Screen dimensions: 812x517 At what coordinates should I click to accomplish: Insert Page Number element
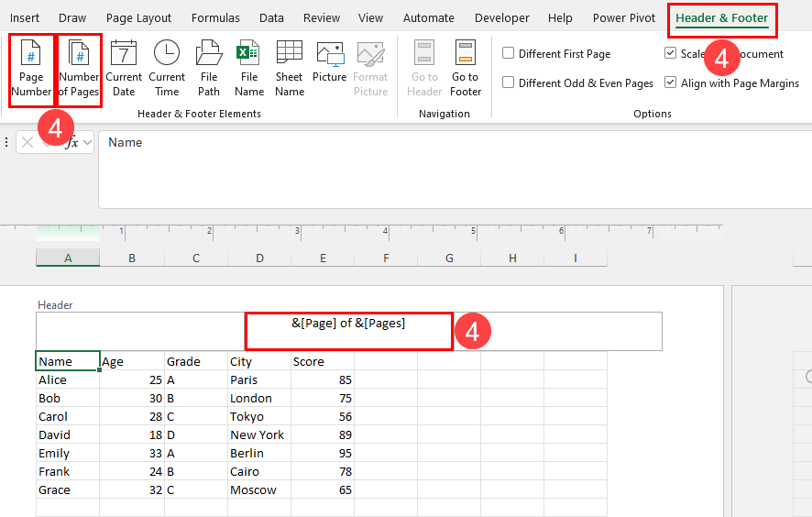pos(31,70)
